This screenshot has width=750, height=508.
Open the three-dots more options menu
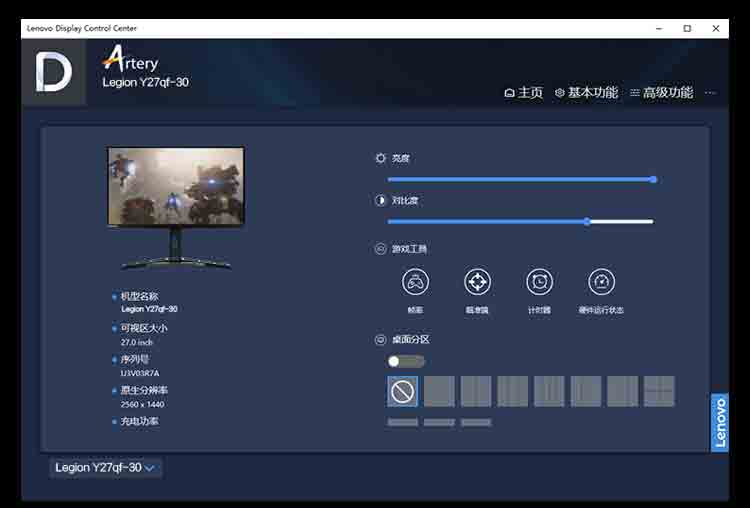coord(710,93)
